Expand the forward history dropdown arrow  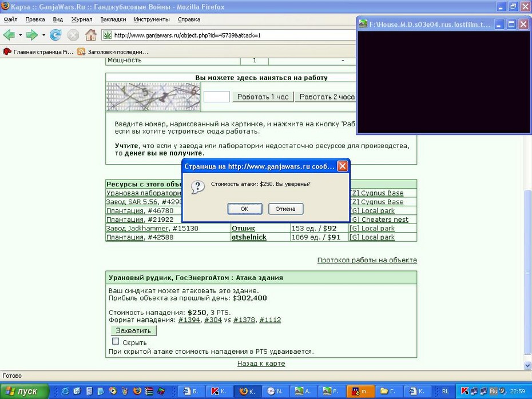[x=43, y=35]
